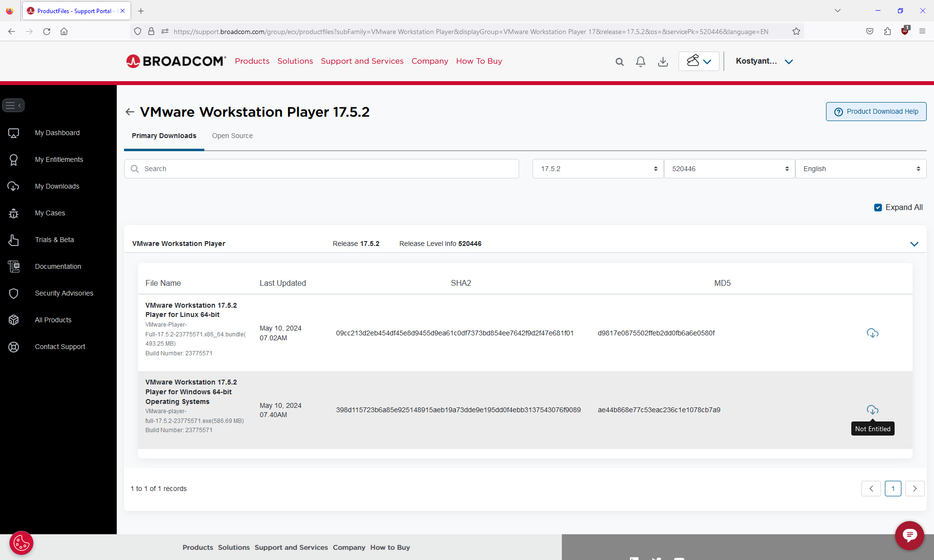Viewport: 934px width, 560px height.
Task: Open the Save to Pocket icon
Action: coord(869,32)
